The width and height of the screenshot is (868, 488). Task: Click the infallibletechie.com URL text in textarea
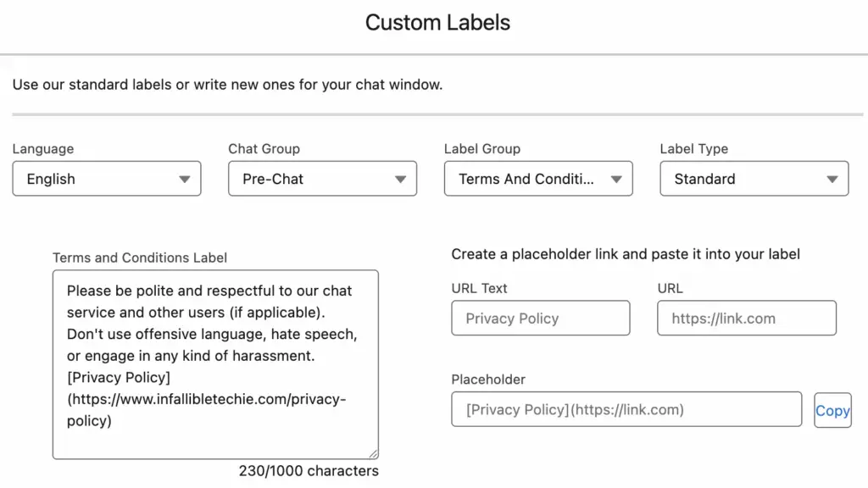(x=207, y=410)
